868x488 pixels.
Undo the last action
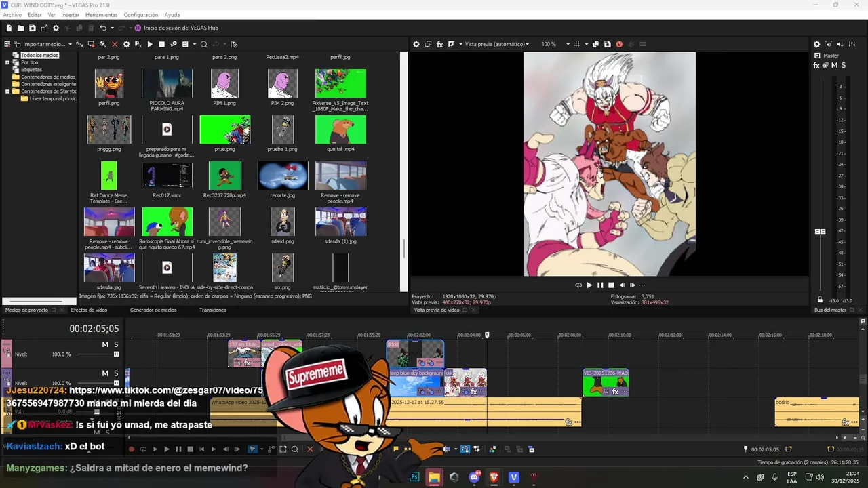tap(103, 28)
